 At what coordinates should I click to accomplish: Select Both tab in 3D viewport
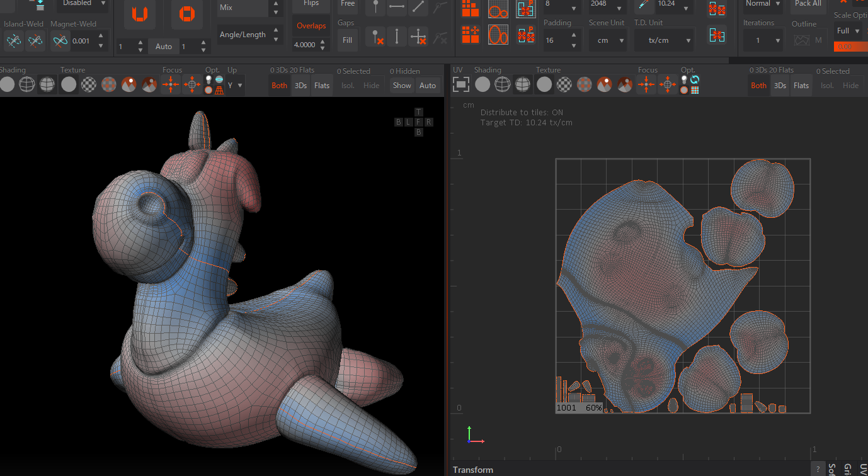coord(280,86)
